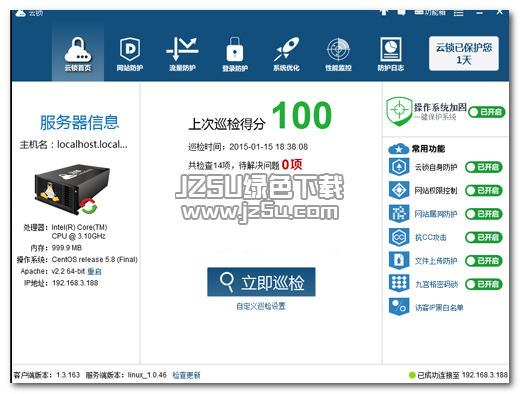Toggle 文件上传防护 switch
Screen dimensions: 520x394
coord(484,261)
